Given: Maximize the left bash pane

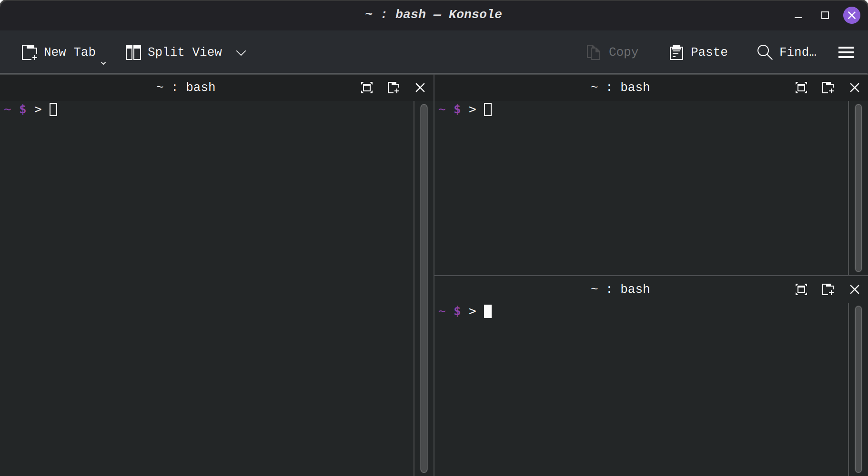Looking at the screenshot, I should (x=367, y=88).
